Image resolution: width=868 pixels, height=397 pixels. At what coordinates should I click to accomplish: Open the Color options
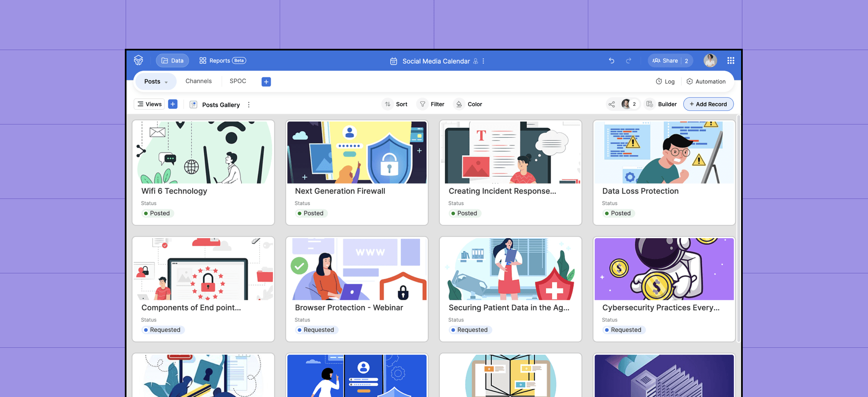pyautogui.click(x=468, y=104)
